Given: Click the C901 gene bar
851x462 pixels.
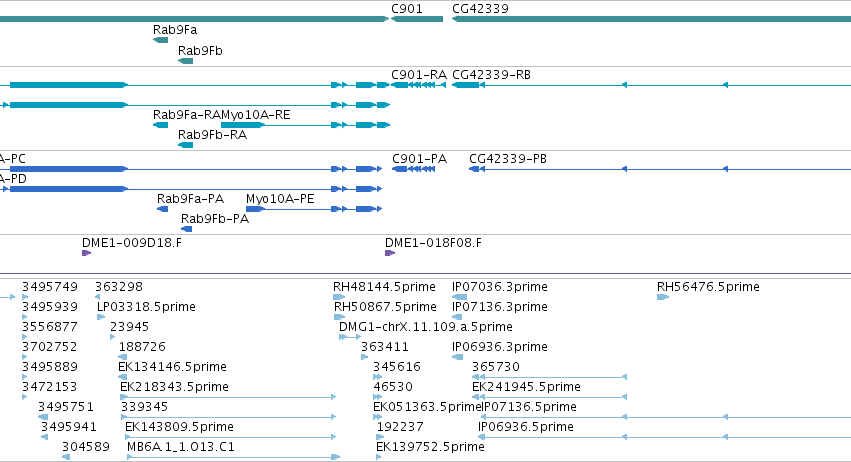Looking at the screenshot, I should pyautogui.click(x=417, y=19).
